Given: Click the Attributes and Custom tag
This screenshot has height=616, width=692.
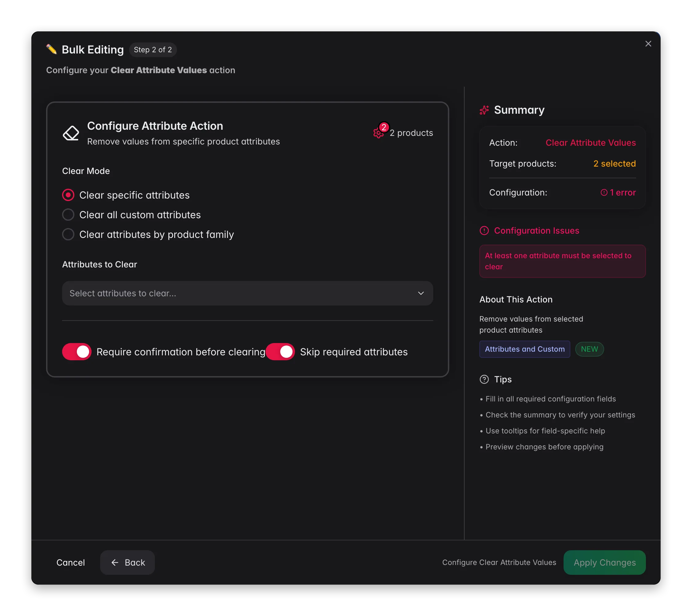Looking at the screenshot, I should 525,349.
